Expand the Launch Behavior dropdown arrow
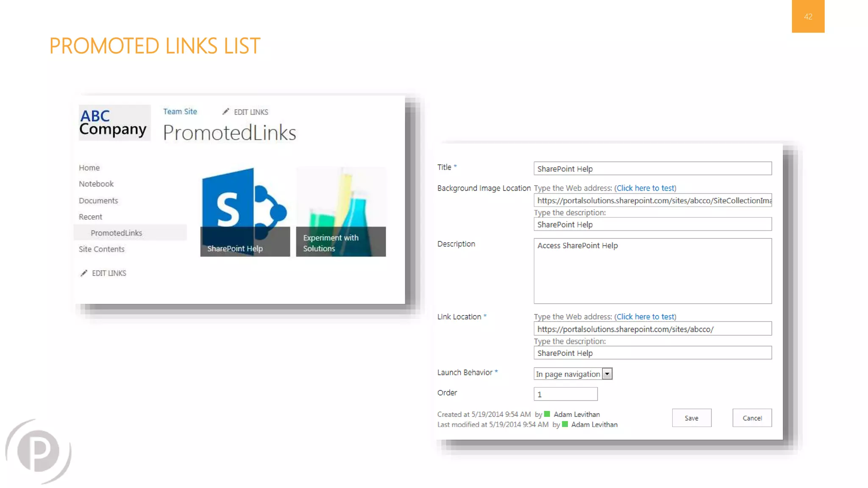The height and width of the screenshot is (488, 868). coord(607,374)
